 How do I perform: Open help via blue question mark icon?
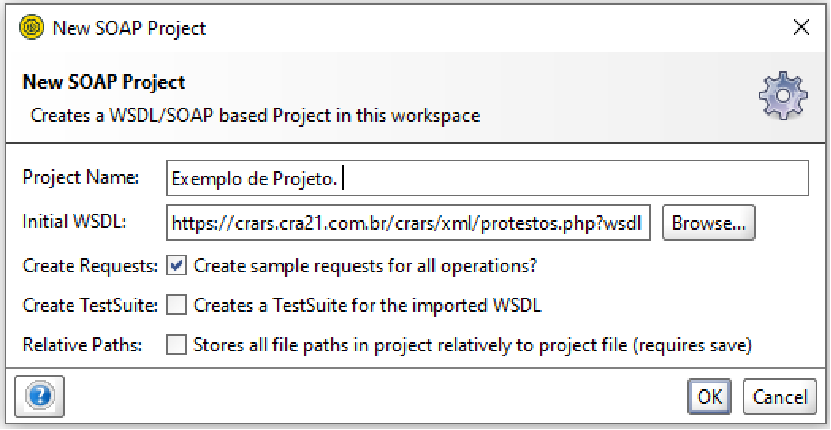coord(39,396)
